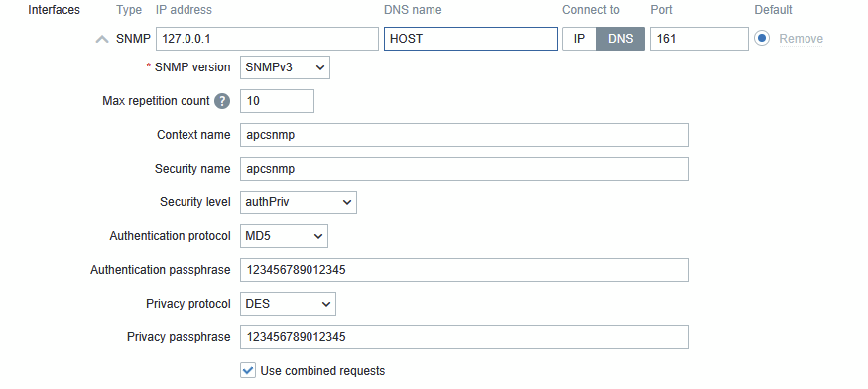The height and width of the screenshot is (389, 868).
Task: Toggle the Use combined requests checkbox
Action: (248, 371)
